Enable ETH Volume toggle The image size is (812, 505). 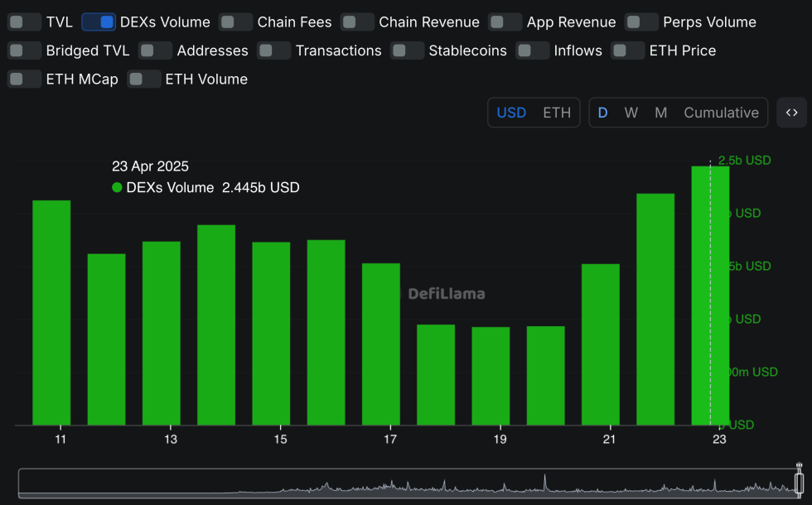(x=144, y=79)
